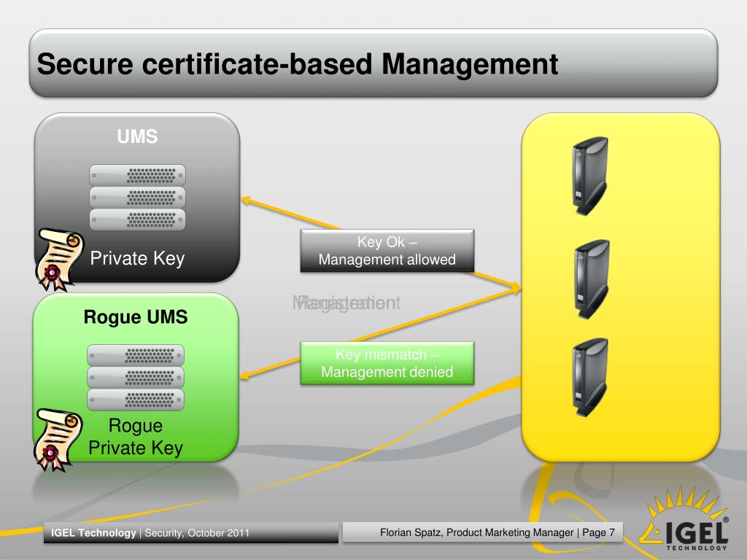Click the 'Key Ok – Management allowed' box
Viewport: 747px width, 560px height.
point(387,251)
